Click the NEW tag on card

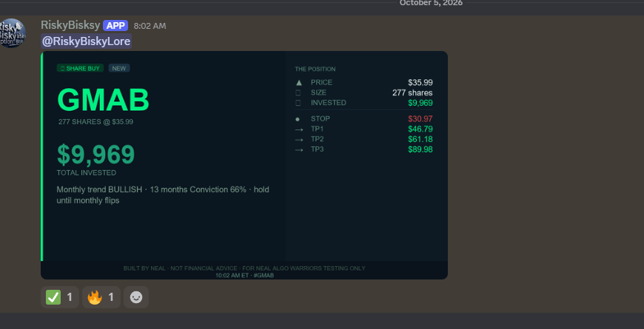pos(119,69)
